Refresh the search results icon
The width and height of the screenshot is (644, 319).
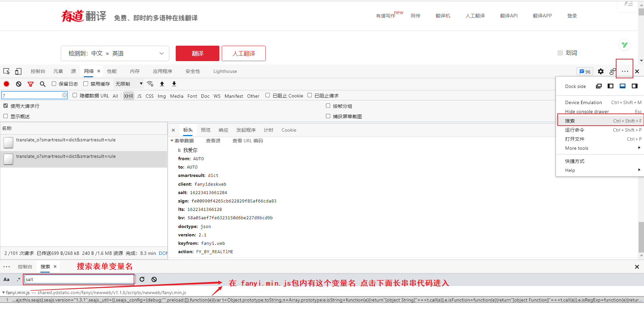coord(142,279)
